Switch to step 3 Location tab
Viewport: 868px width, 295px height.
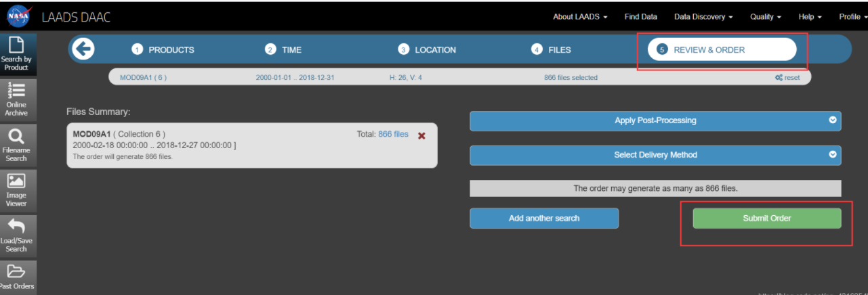pyautogui.click(x=427, y=49)
